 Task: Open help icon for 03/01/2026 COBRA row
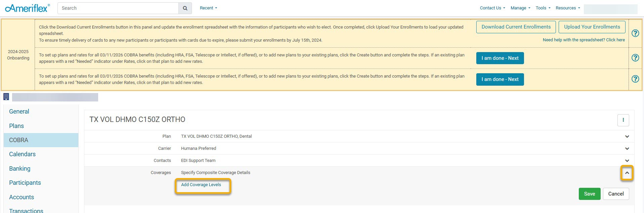pyautogui.click(x=635, y=79)
